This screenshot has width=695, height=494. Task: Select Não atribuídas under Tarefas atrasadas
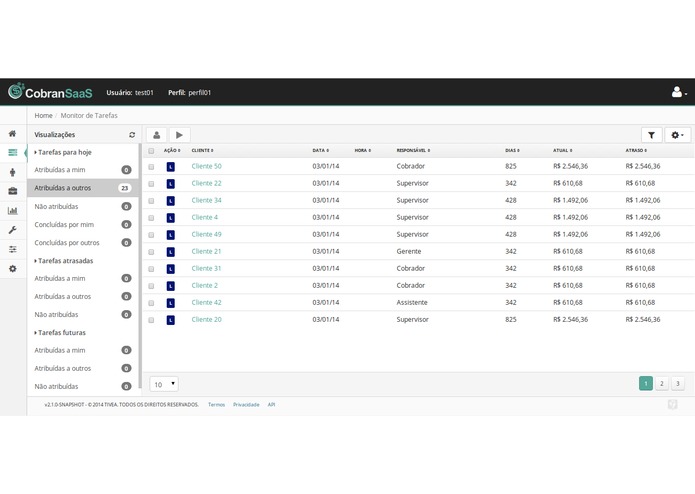(83, 315)
